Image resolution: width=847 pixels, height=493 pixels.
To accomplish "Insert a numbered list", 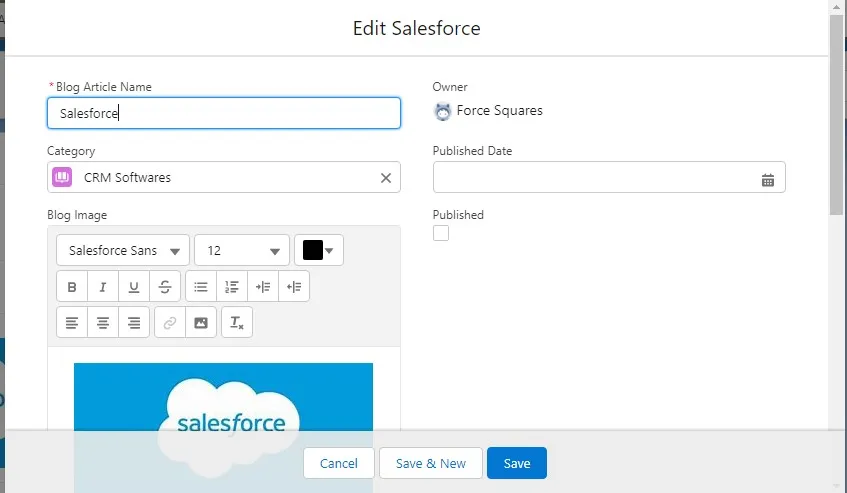I will (232, 287).
